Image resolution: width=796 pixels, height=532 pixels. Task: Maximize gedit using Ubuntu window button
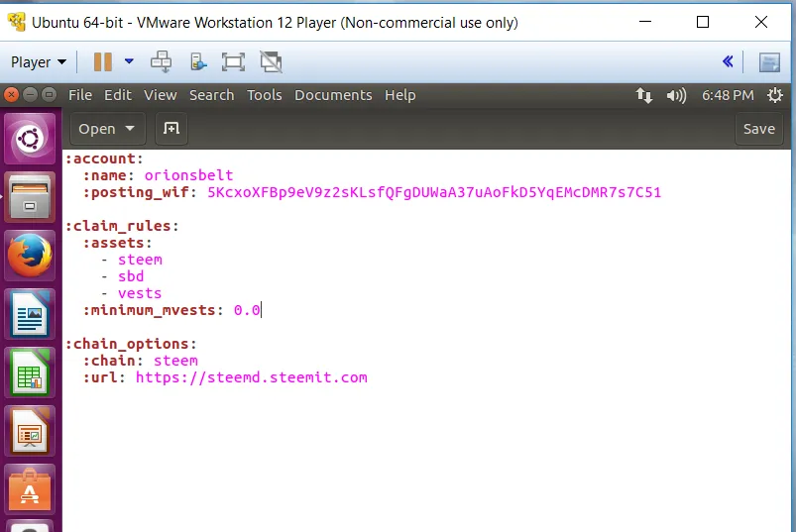click(49, 95)
